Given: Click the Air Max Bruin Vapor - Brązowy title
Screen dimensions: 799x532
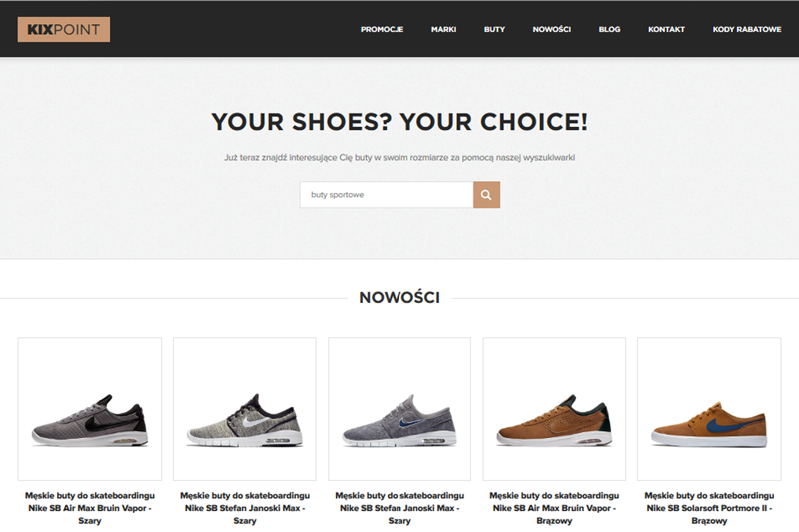Looking at the screenshot, I should pyautogui.click(x=554, y=508).
